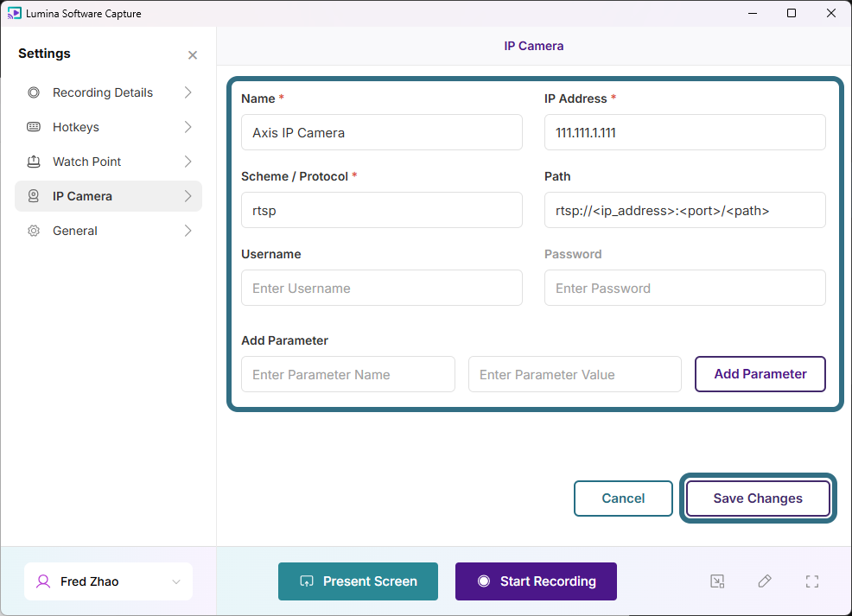Click the Settings heading text
The image size is (852, 616).
pos(45,54)
